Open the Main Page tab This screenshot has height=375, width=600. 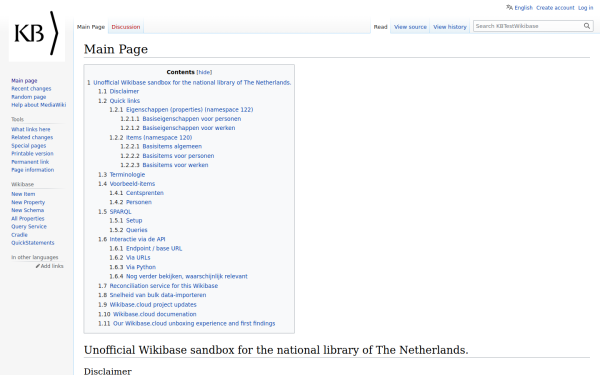[x=91, y=27]
